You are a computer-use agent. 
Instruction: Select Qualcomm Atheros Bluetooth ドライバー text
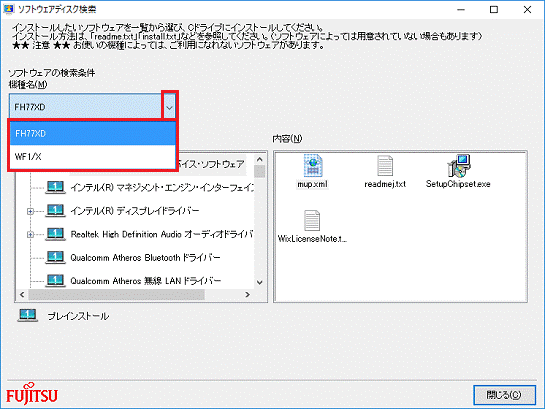[x=145, y=257]
